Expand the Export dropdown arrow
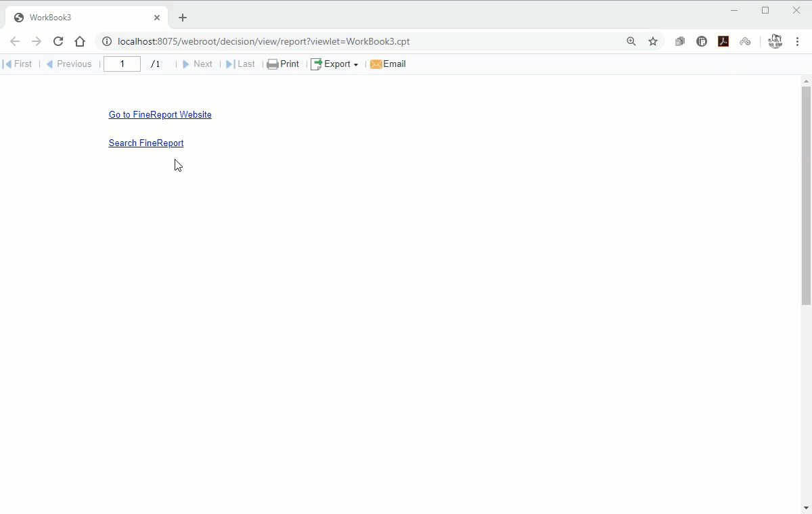Image resolution: width=812 pixels, height=514 pixels. pos(356,64)
